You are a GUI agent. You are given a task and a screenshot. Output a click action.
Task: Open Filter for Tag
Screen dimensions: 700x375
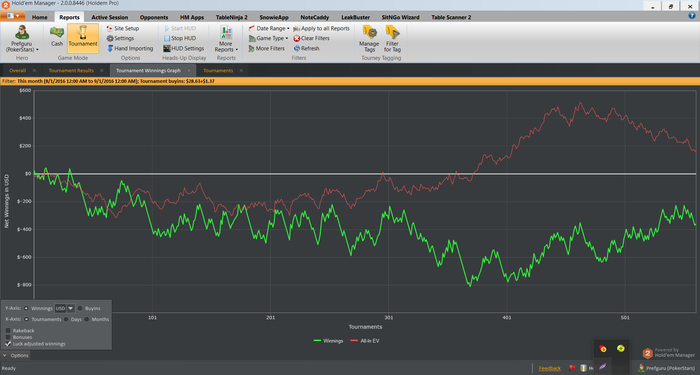[x=392, y=39]
